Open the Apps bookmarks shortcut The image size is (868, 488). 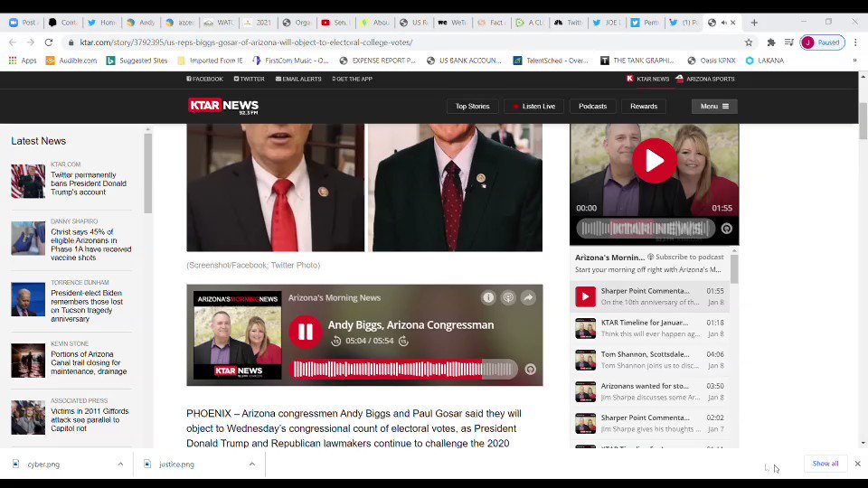tap(23, 61)
